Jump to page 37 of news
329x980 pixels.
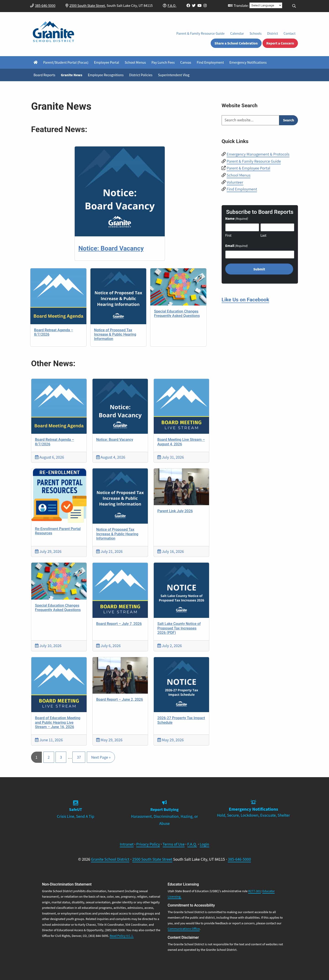pos(79,758)
